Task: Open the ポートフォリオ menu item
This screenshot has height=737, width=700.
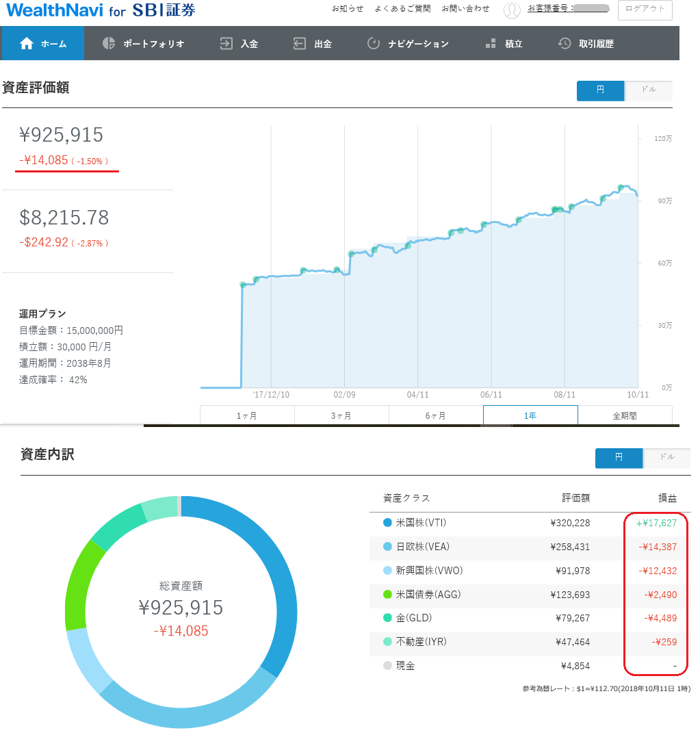Action: tap(143, 43)
